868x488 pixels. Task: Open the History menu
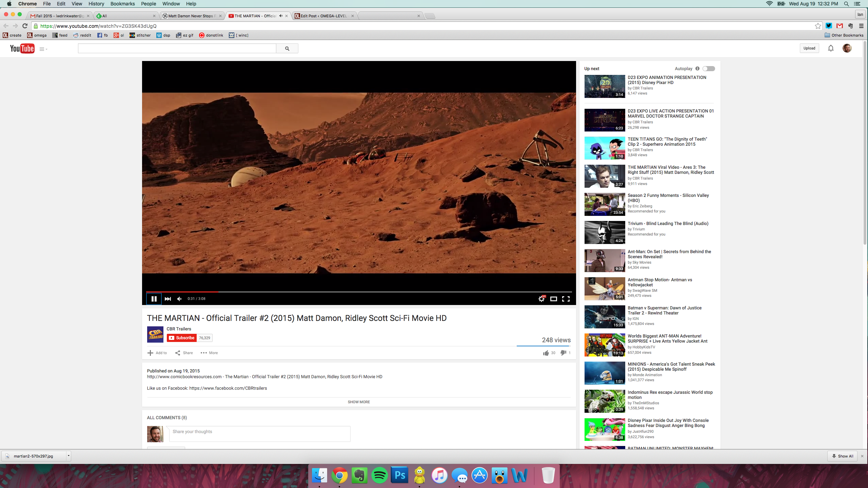point(96,4)
